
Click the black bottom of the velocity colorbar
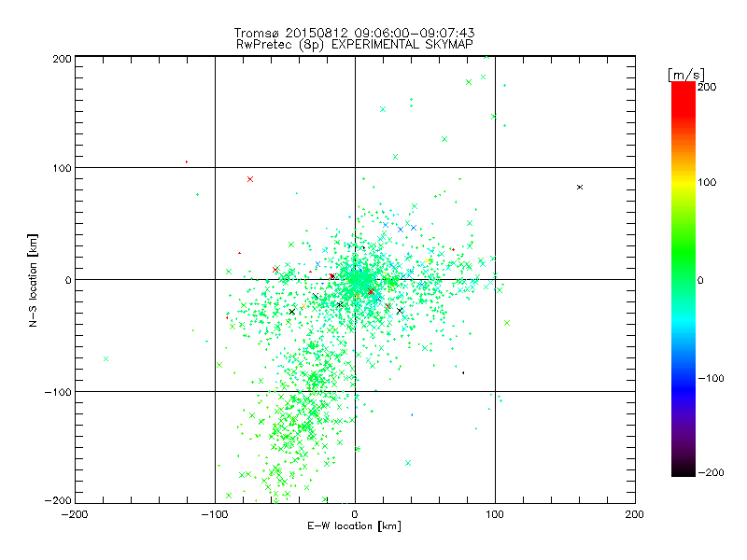coord(684,470)
